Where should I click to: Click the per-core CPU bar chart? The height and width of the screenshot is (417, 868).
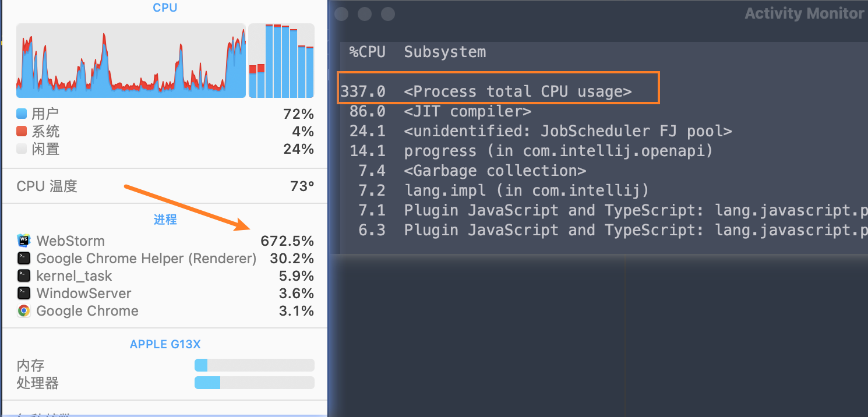(x=281, y=61)
